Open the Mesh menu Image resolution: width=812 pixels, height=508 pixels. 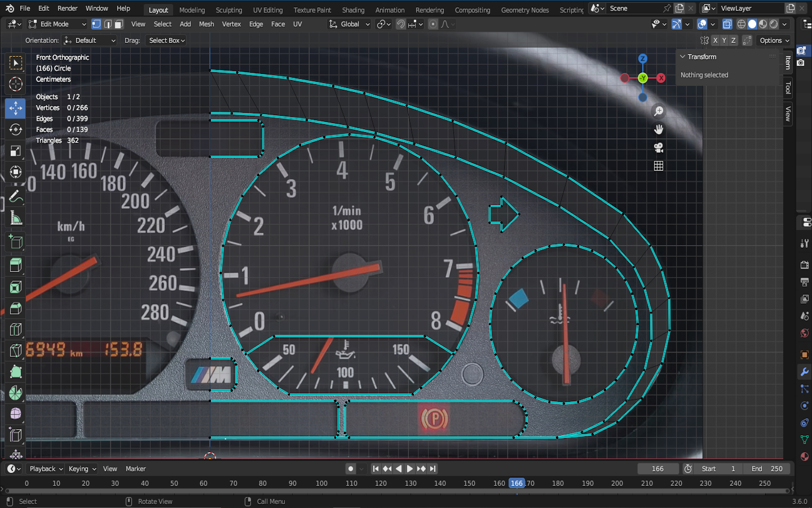click(206, 24)
